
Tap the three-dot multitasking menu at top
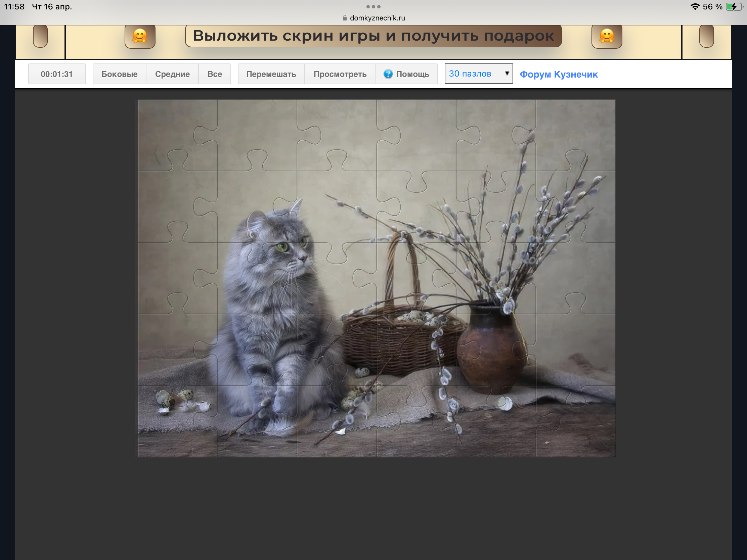[373, 7]
